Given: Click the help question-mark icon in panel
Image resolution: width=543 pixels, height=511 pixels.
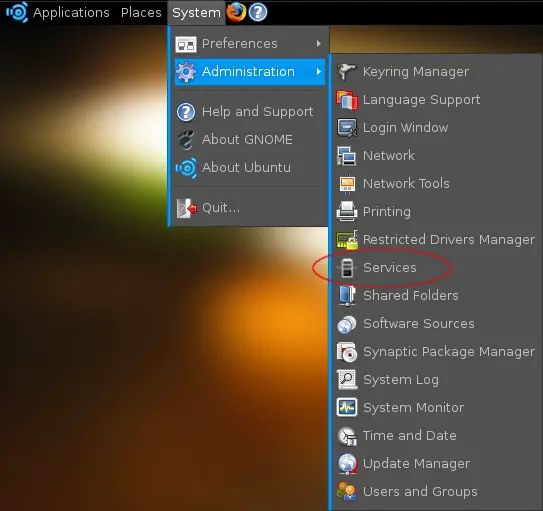Looking at the screenshot, I should [x=258, y=12].
